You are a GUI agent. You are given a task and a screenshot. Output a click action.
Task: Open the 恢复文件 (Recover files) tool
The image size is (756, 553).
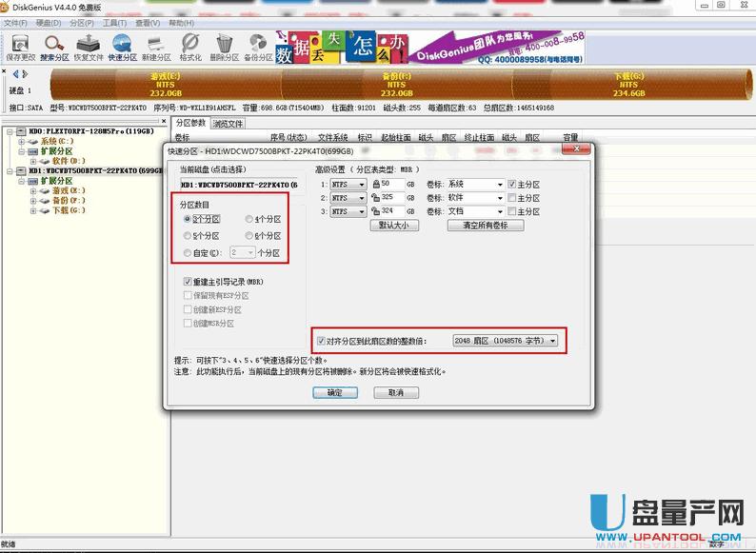tap(89, 47)
